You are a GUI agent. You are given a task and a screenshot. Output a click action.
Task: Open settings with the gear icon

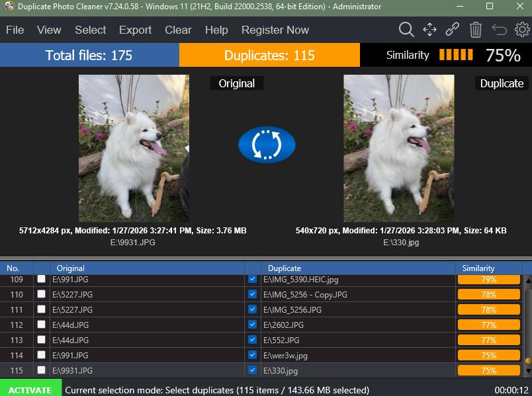pyautogui.click(x=522, y=30)
